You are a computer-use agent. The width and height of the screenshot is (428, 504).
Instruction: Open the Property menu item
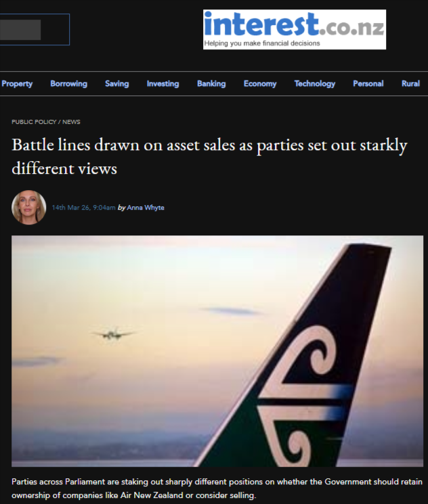pos(17,84)
